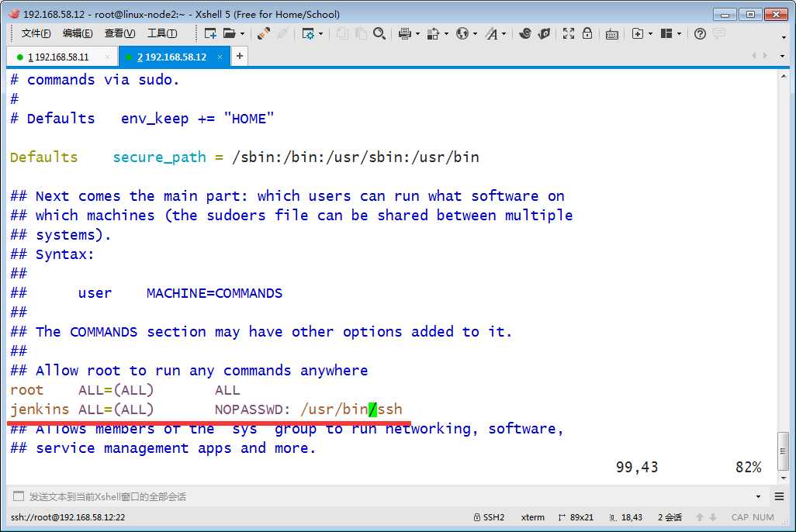
Task: Click the New session icon
Action: [210, 33]
